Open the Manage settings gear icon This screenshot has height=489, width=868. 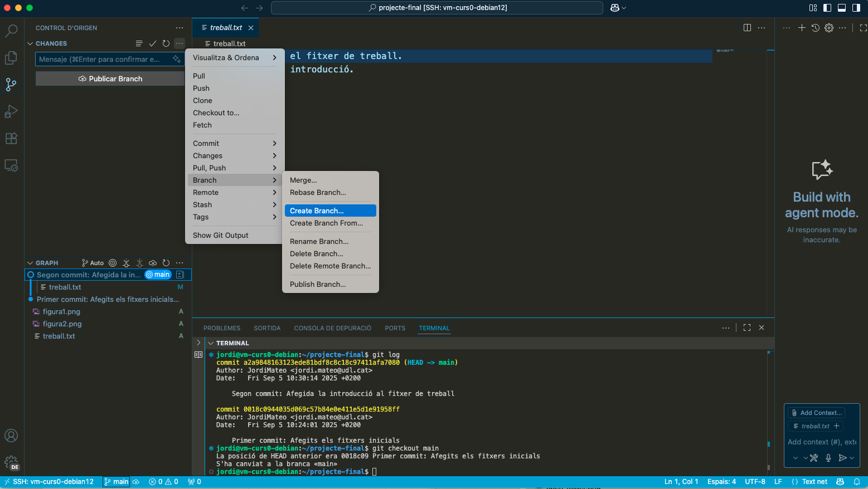tap(11, 462)
